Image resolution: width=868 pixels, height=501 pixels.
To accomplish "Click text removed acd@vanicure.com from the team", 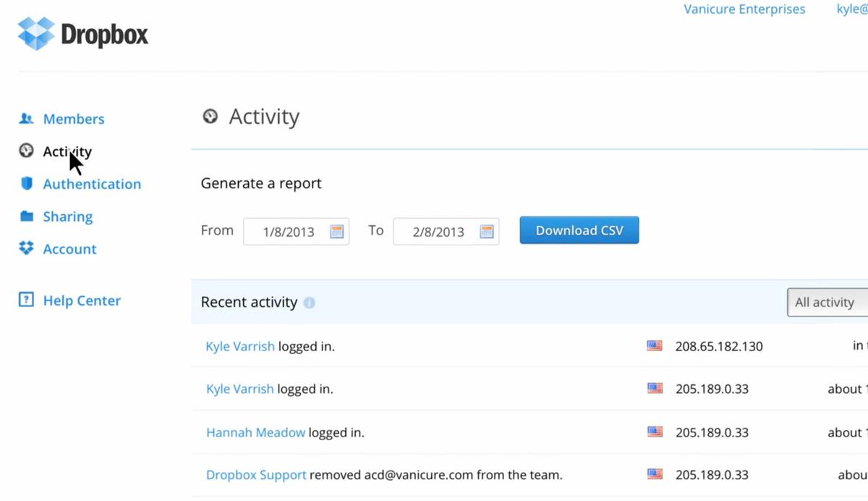I will 436,475.
